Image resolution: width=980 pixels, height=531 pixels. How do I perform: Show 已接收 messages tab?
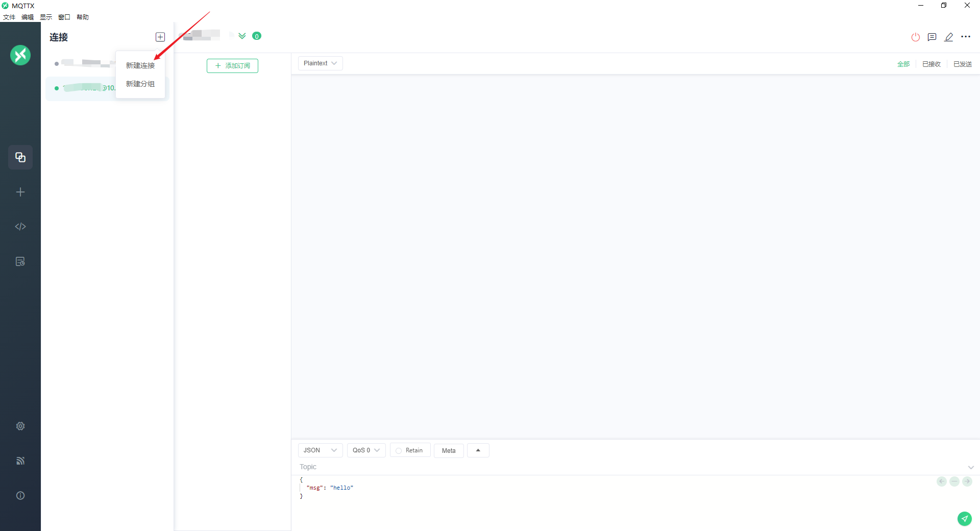(932, 64)
